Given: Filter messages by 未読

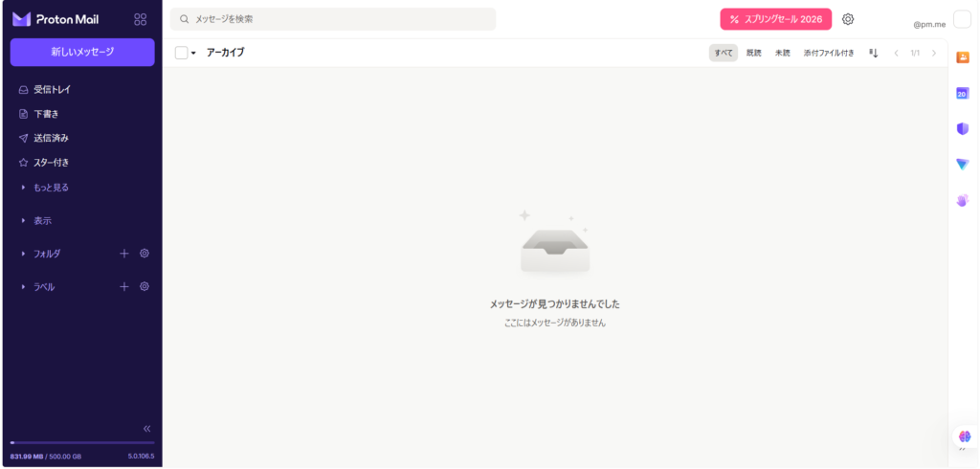Looking at the screenshot, I should tap(783, 54).
